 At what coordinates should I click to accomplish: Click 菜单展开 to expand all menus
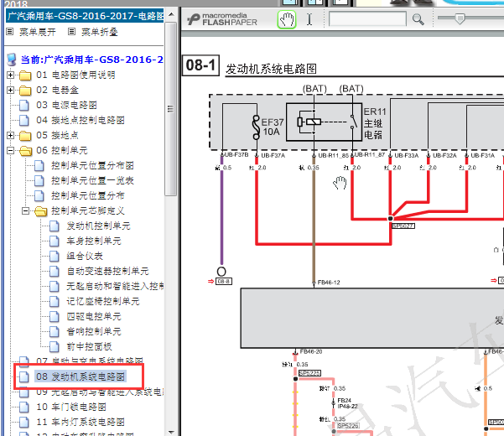(x=37, y=32)
